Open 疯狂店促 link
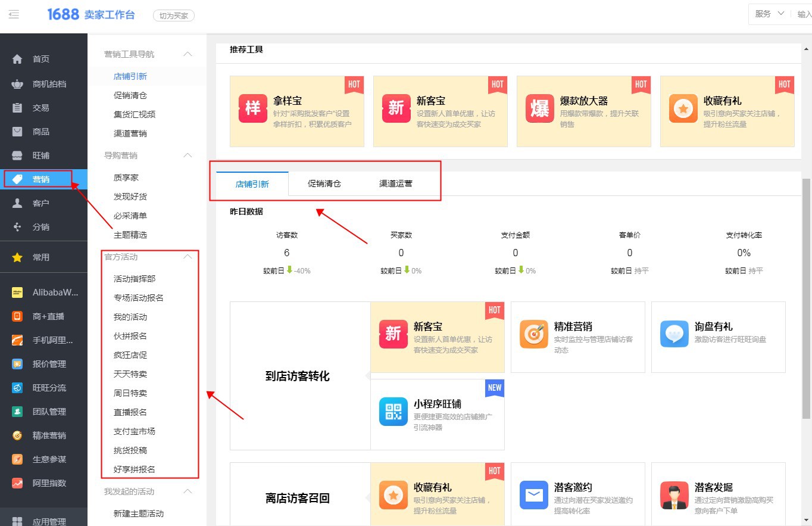Image resolution: width=812 pixels, height=526 pixels. (x=130, y=355)
